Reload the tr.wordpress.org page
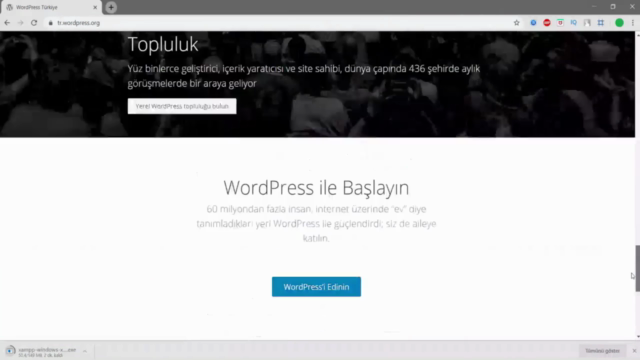The image size is (640, 360). (34, 23)
